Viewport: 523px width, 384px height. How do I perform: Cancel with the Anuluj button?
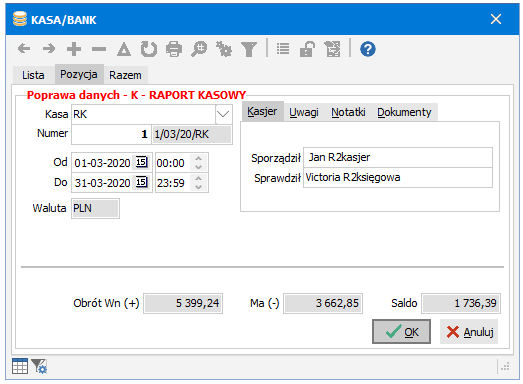click(469, 332)
